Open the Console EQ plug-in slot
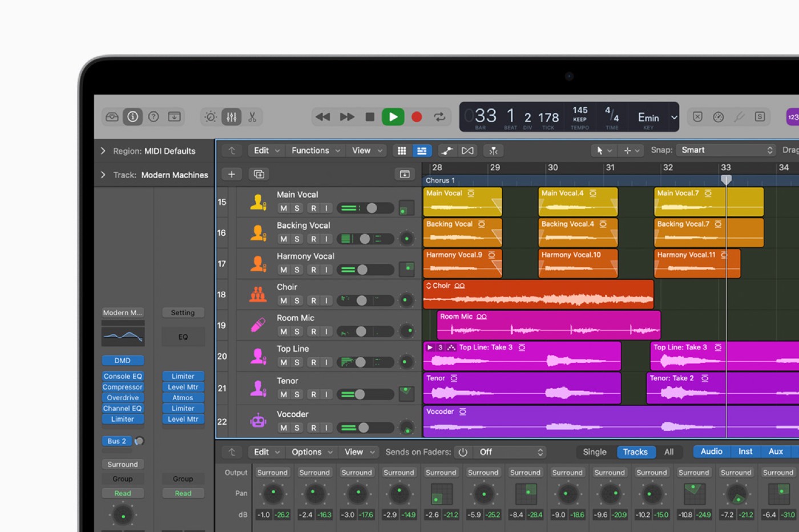The image size is (799, 532). click(x=123, y=376)
